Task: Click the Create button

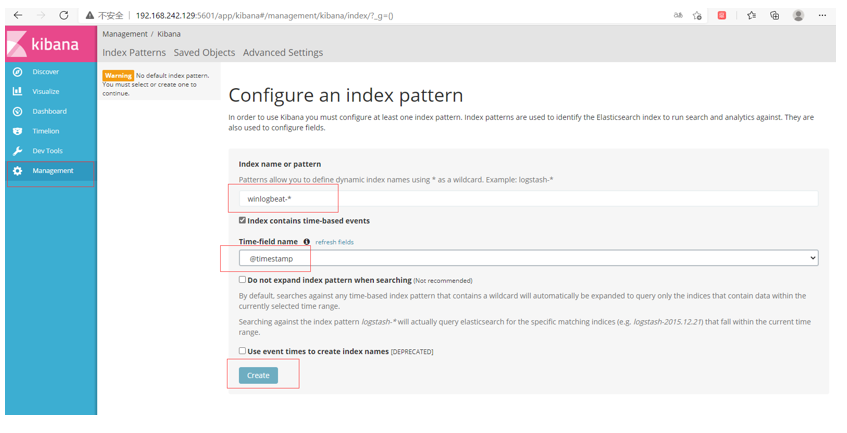Action: [x=258, y=375]
